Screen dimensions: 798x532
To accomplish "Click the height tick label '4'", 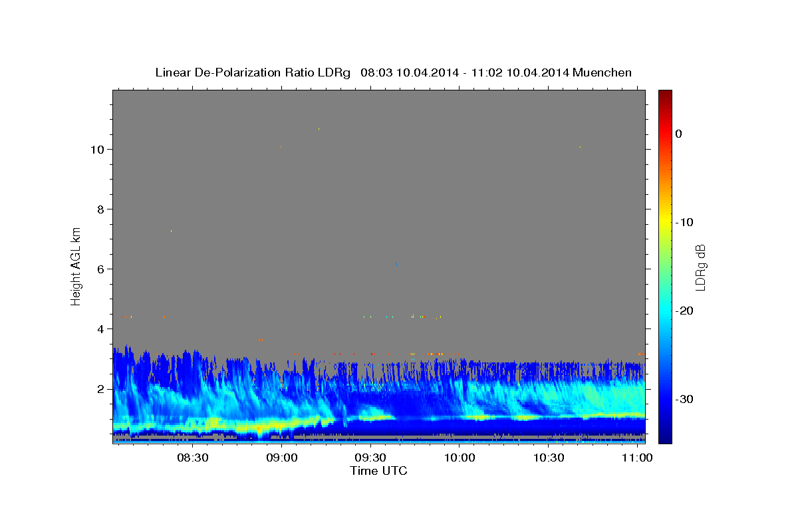I will pyautogui.click(x=101, y=329).
